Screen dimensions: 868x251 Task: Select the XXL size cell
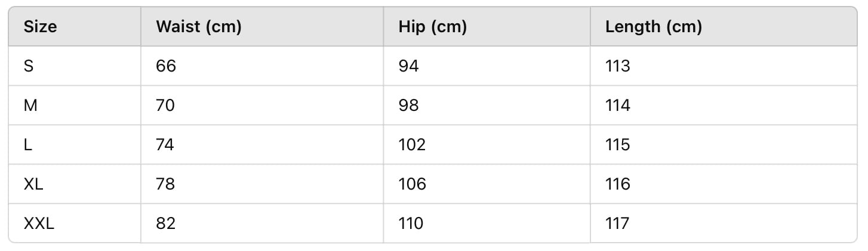tap(39, 224)
